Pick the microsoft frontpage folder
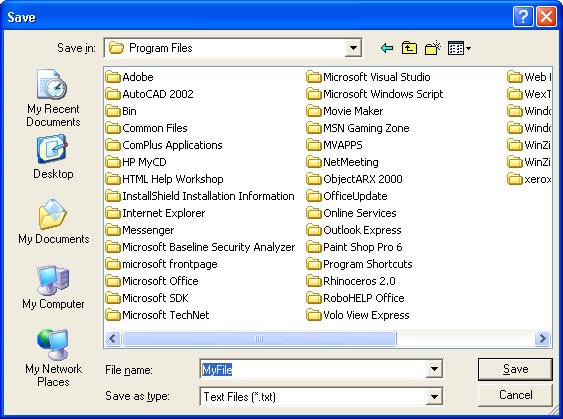This screenshot has width=563, height=419. coord(162,264)
